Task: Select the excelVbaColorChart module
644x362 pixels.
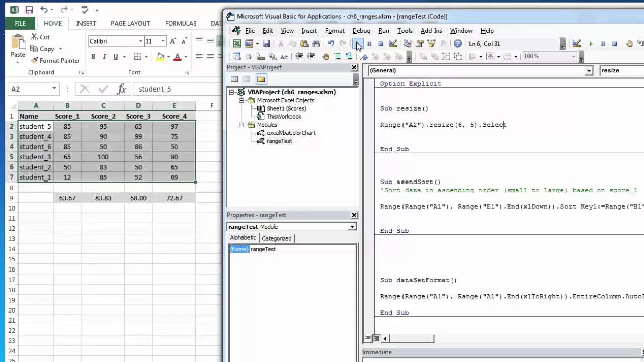Action: click(291, 133)
